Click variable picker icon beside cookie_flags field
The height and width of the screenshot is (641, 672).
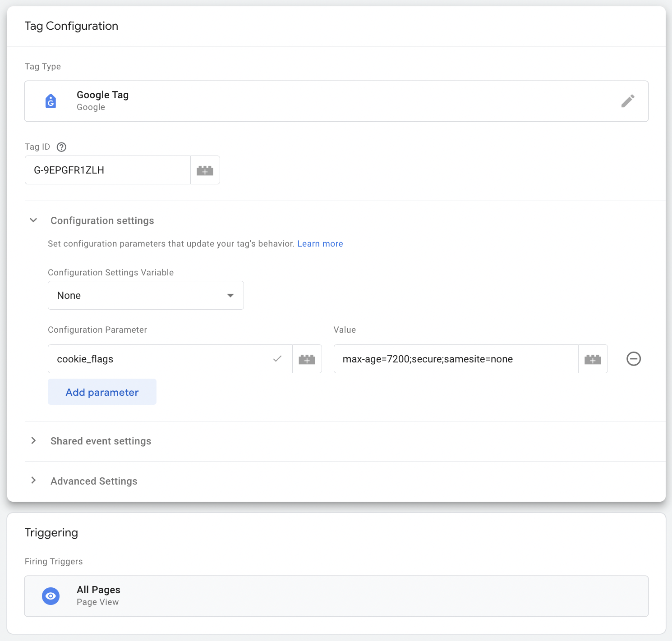(307, 359)
